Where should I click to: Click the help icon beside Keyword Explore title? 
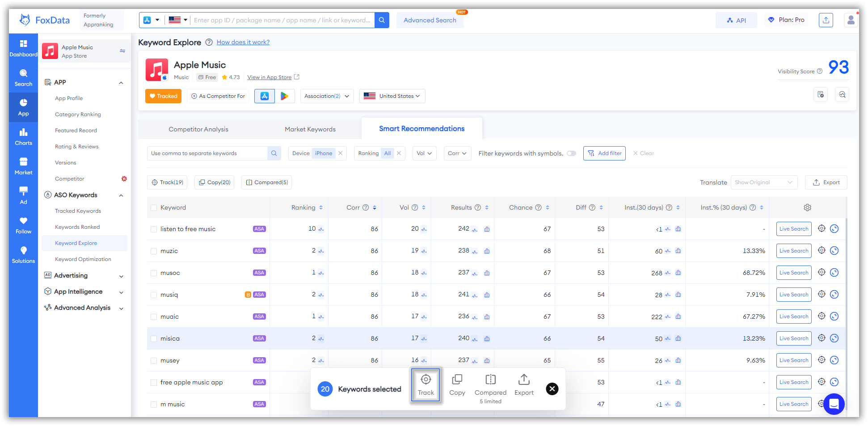209,42
